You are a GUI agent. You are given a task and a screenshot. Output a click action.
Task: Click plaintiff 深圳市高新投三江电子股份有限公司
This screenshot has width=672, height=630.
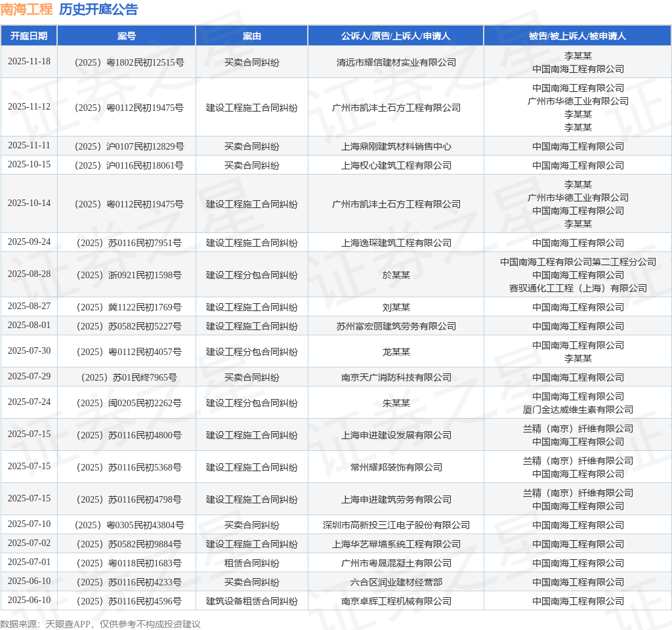pos(396,525)
